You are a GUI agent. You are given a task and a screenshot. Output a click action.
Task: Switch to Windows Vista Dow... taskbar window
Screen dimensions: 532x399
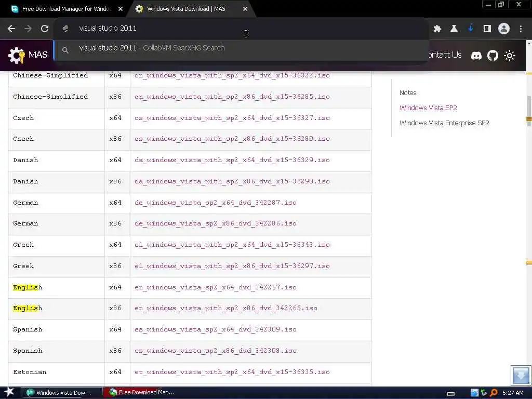62,393
